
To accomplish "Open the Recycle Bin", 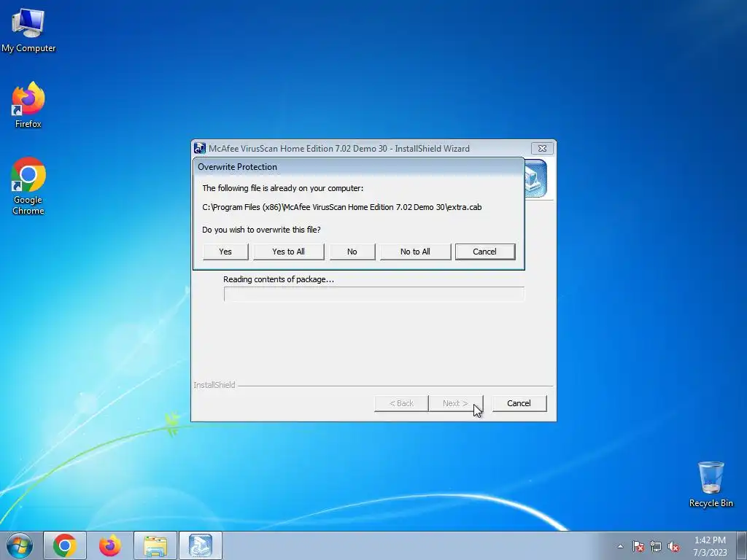I will pos(711,484).
